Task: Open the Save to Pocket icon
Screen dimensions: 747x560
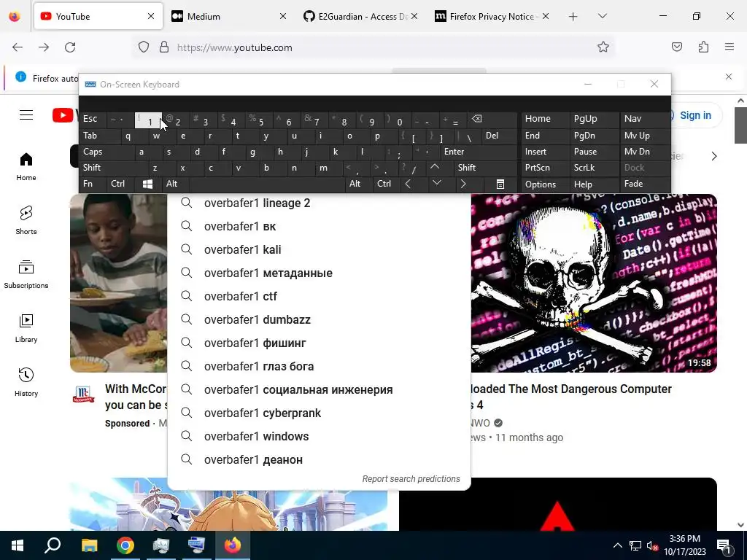Action: (677, 47)
